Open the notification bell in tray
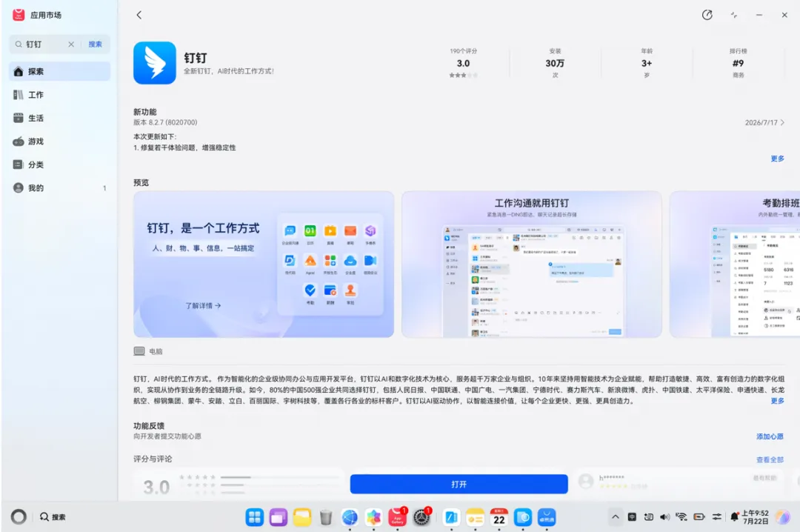This screenshot has width=800, height=532. pos(734,517)
